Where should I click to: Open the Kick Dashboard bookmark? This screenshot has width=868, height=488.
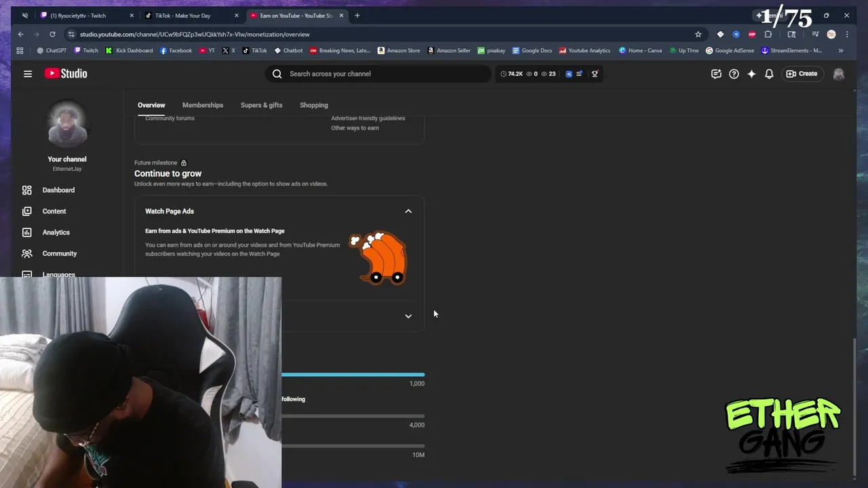tap(129, 51)
